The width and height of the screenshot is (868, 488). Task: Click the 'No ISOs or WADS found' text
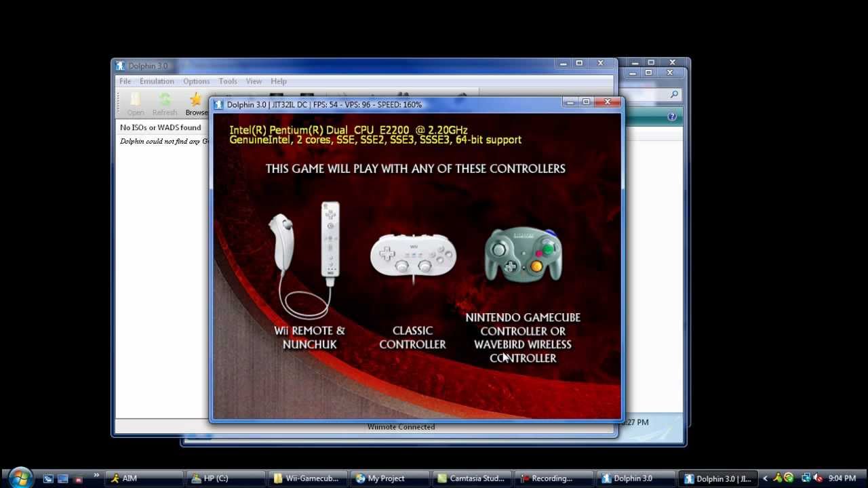click(x=161, y=127)
